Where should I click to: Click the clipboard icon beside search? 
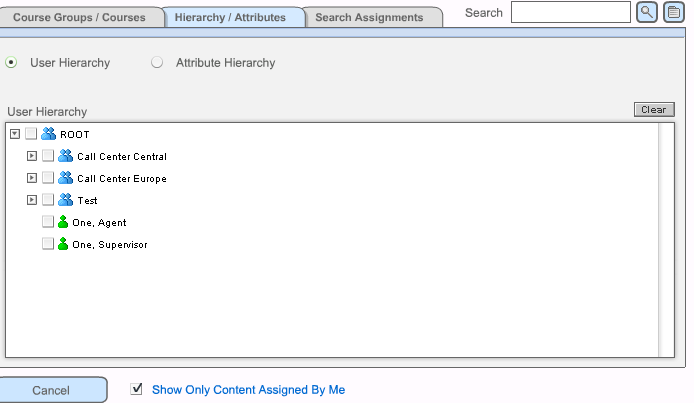coord(673,12)
